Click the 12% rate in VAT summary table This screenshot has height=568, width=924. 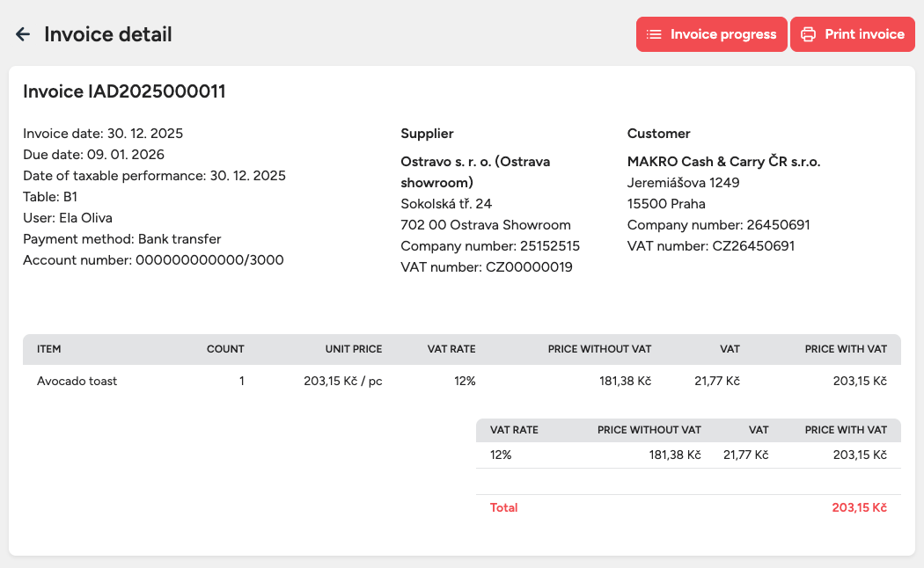(501, 455)
